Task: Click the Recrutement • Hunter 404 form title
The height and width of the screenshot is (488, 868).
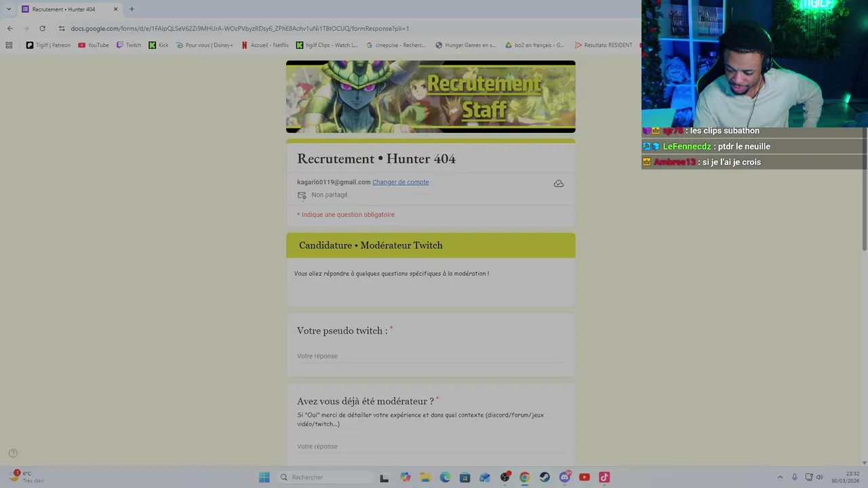Action: pos(376,159)
